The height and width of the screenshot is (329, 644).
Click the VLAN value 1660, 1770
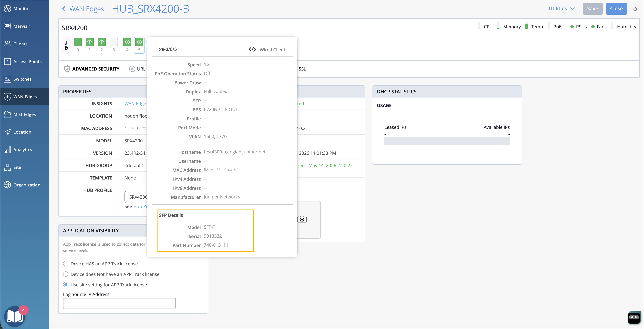point(215,136)
